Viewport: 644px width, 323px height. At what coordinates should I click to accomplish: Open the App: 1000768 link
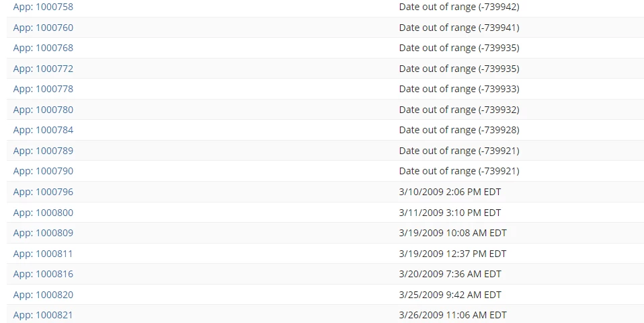click(x=43, y=48)
